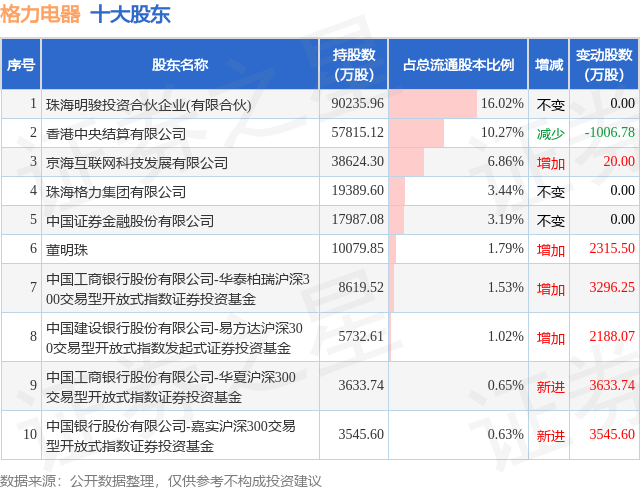Click the 6.86% proportion bar

click(407, 162)
